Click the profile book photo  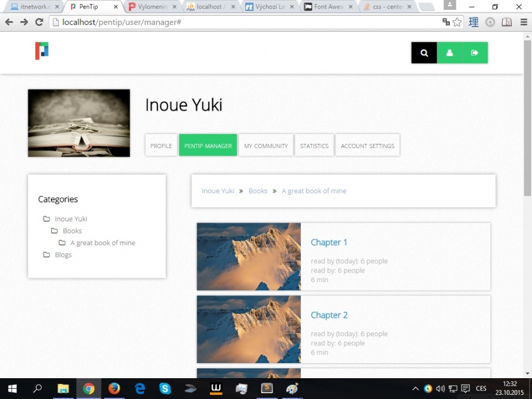[79, 123]
